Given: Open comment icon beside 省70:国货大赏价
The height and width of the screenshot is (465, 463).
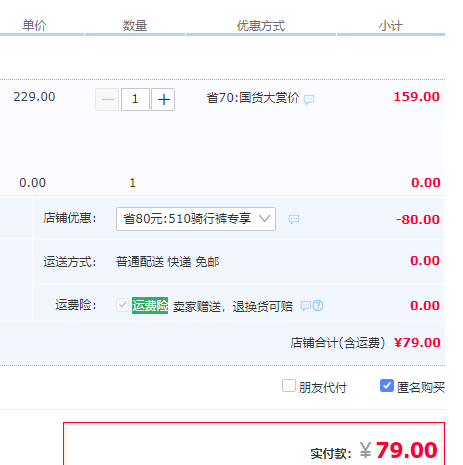Looking at the screenshot, I should [309, 99].
